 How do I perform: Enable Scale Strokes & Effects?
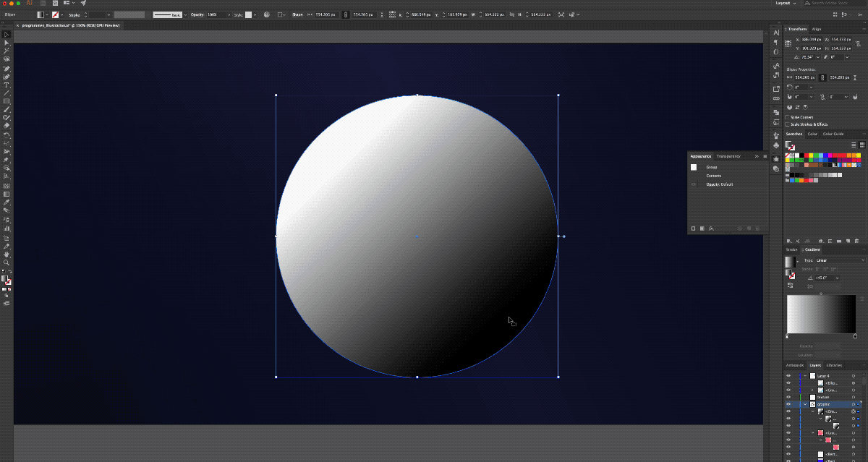788,124
